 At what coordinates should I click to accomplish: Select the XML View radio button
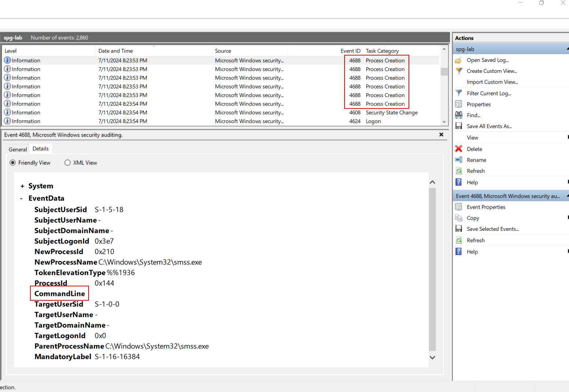pos(68,163)
